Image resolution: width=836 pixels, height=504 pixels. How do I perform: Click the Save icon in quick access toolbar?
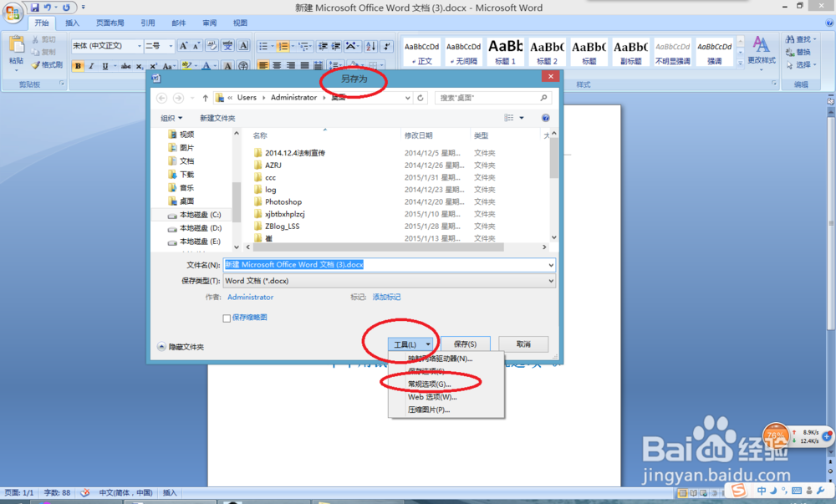pyautogui.click(x=34, y=8)
